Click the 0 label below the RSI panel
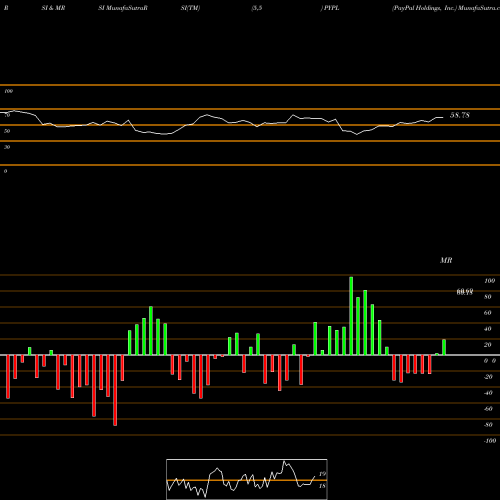Image resolution: width=500 pixels, height=500 pixels. click(5, 171)
